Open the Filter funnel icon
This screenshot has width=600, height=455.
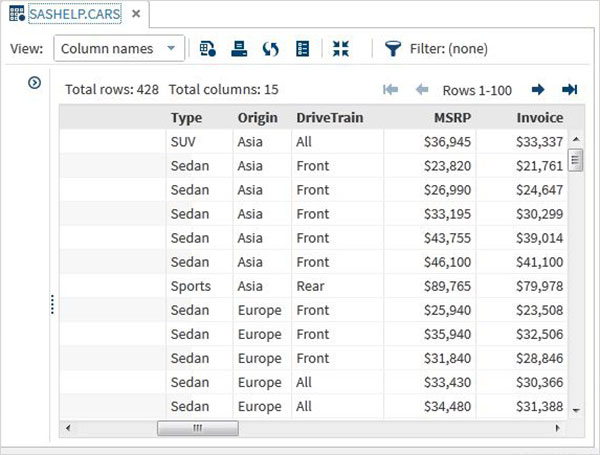pyautogui.click(x=393, y=48)
